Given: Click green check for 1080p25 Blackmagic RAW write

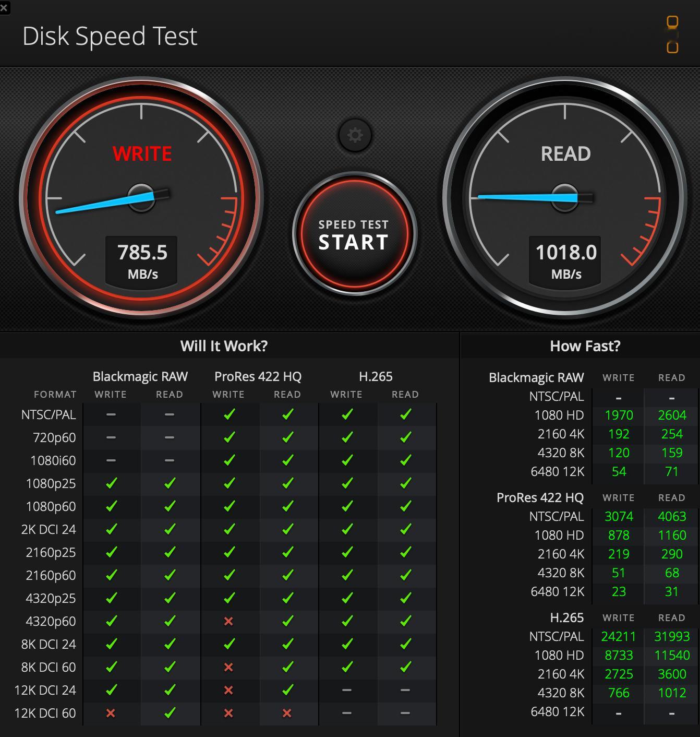Looking at the screenshot, I should (x=111, y=483).
